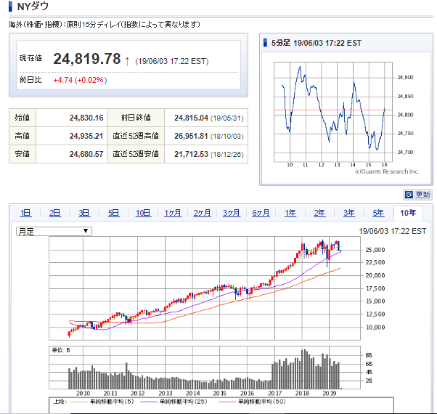Select the 3日 period tab
The image size is (437, 414).
tap(84, 213)
